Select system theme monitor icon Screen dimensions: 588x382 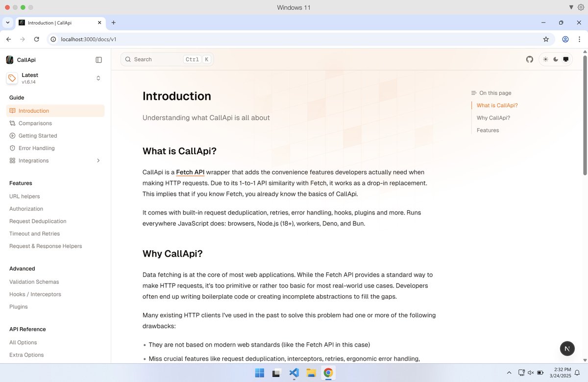(566, 59)
